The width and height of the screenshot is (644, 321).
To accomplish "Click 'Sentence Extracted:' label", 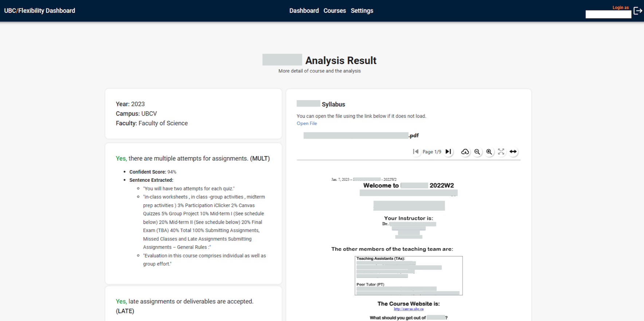I will coord(151,180).
